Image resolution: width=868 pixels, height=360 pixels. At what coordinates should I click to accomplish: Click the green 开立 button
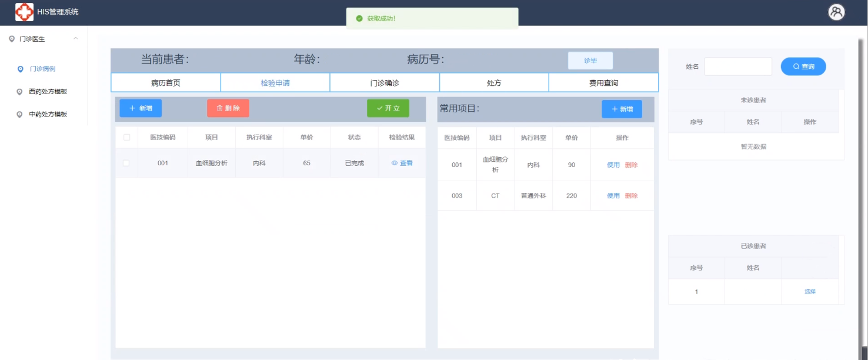coord(388,108)
